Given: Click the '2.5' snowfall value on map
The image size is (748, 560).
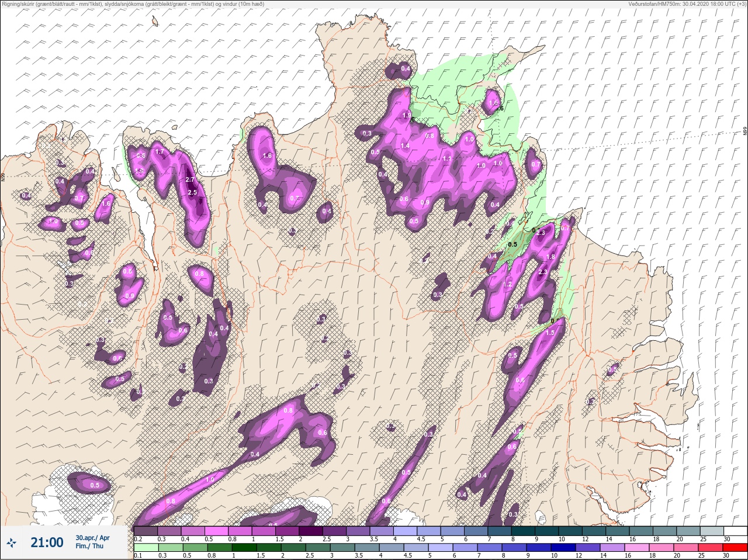Looking at the screenshot, I should [192, 192].
